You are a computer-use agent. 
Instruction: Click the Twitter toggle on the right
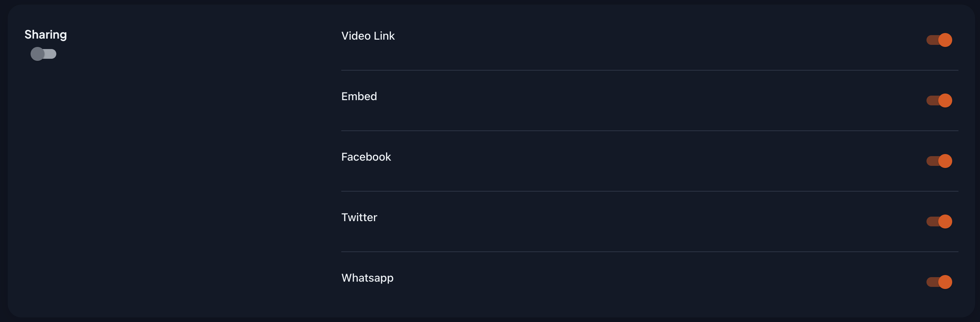coord(939,221)
